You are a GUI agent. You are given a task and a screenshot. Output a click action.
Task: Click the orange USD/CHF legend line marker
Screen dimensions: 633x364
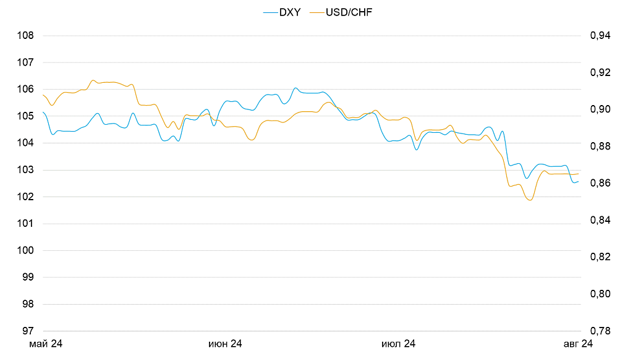[316, 12]
